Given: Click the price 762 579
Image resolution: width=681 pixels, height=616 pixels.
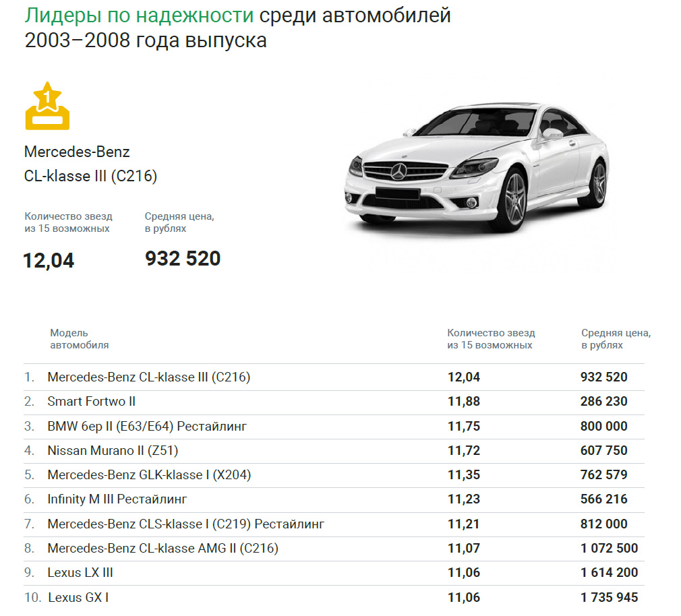Looking at the screenshot, I should (x=603, y=475).
